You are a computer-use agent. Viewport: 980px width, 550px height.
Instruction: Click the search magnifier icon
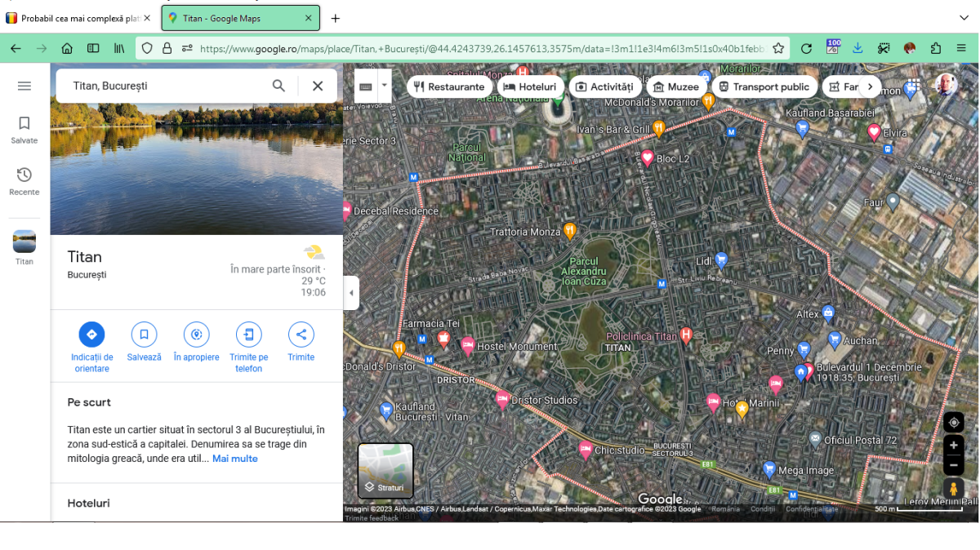click(x=279, y=86)
